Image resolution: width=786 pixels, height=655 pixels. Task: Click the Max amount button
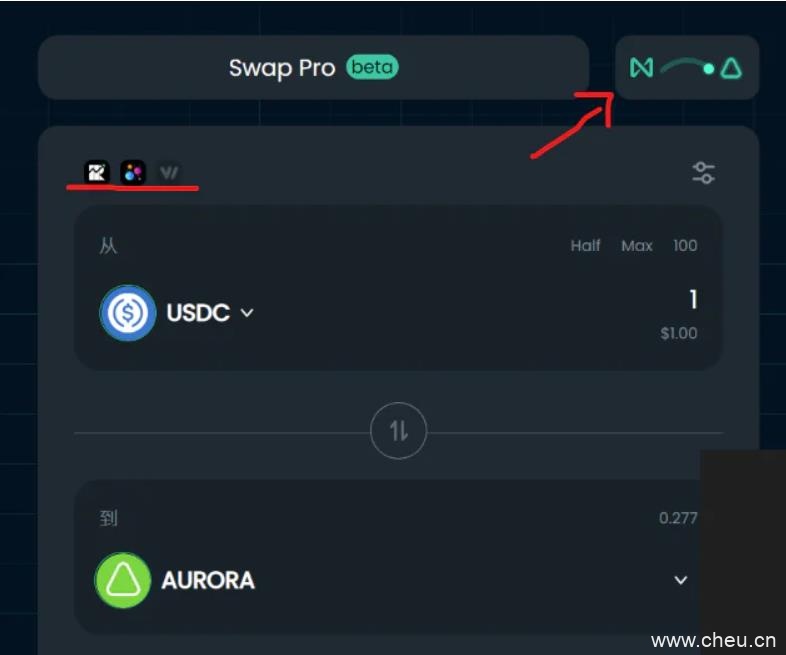point(637,246)
